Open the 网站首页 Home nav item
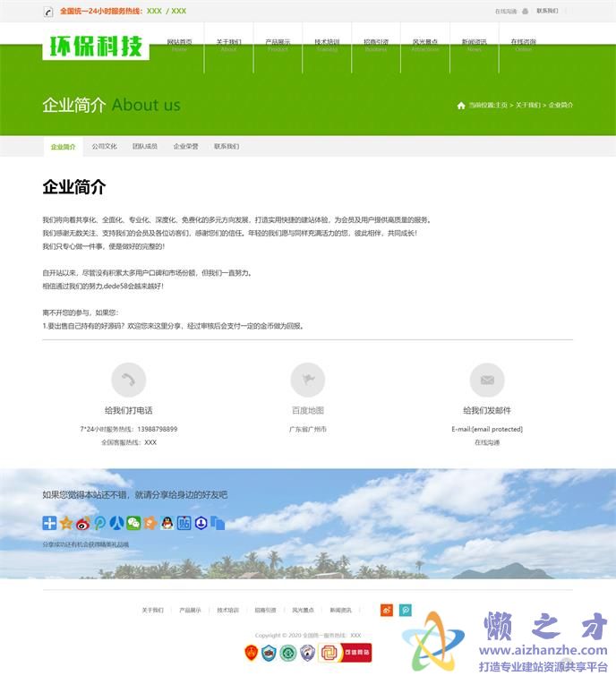This screenshot has height=676, width=616. click(x=179, y=46)
